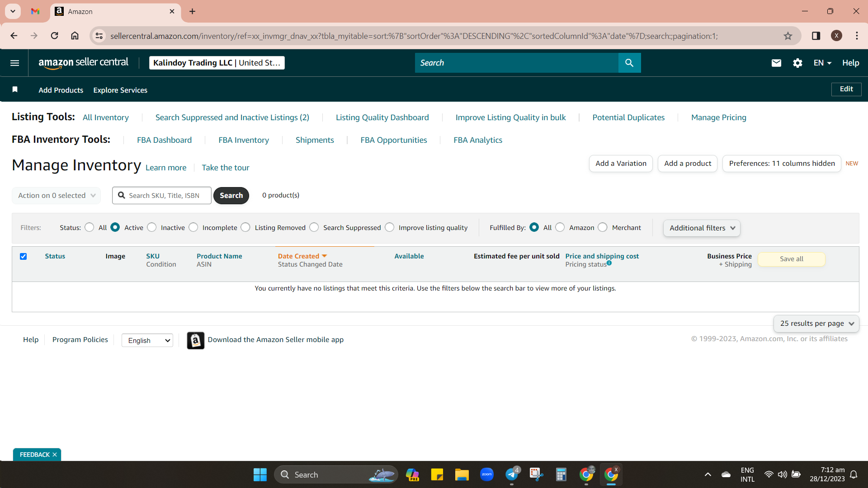Open Sticky Notes from the taskbar
Screen dimensions: 868x488
point(437,474)
